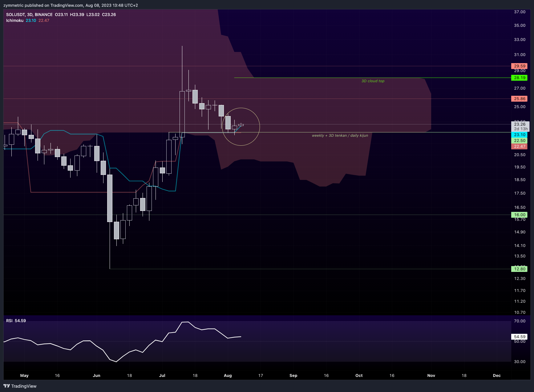Screen dimensions: 534x392
Task: Click the 2d 13h countdown label
Action: click(x=521, y=129)
